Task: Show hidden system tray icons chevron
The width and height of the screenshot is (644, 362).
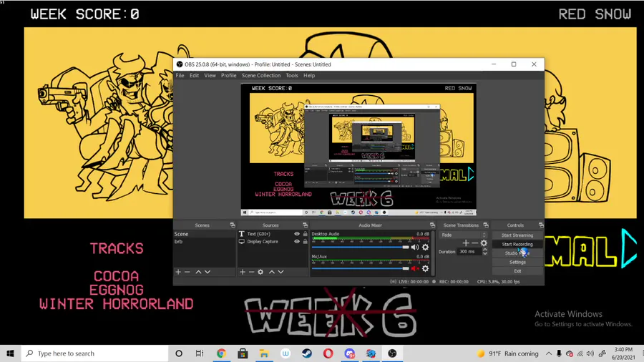Action: [x=549, y=353]
